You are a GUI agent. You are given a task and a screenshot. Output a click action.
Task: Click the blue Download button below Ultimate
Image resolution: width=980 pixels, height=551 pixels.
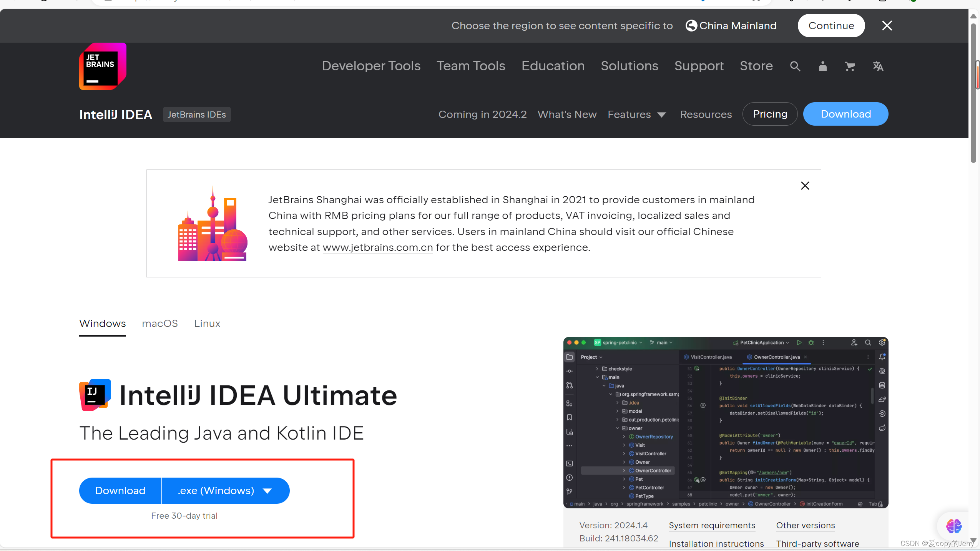pos(120,490)
